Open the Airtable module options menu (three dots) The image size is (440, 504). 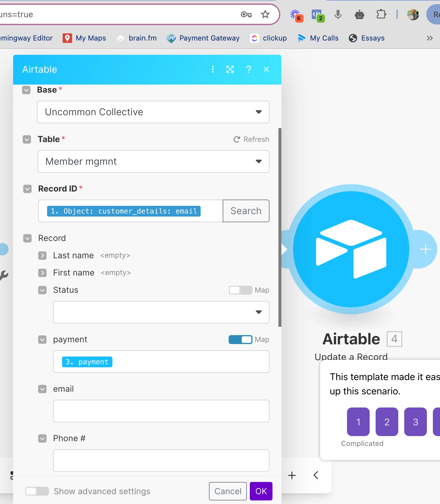point(213,69)
